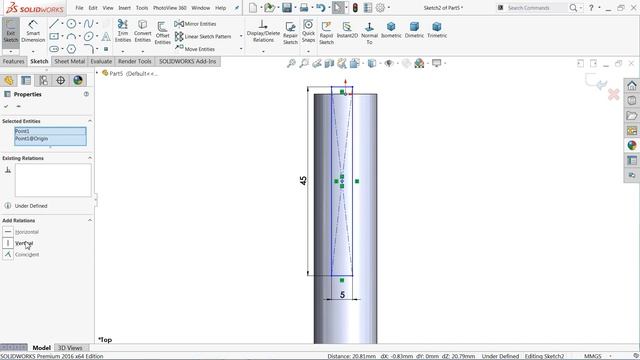Screen dimensions: 640x360
Task: Switch to the Render Tools tab
Action: point(134,61)
